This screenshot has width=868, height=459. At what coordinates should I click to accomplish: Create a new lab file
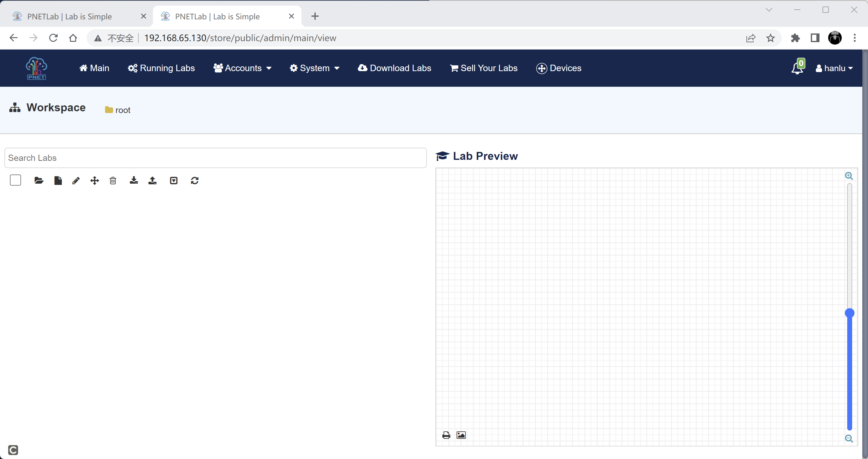pyautogui.click(x=58, y=180)
